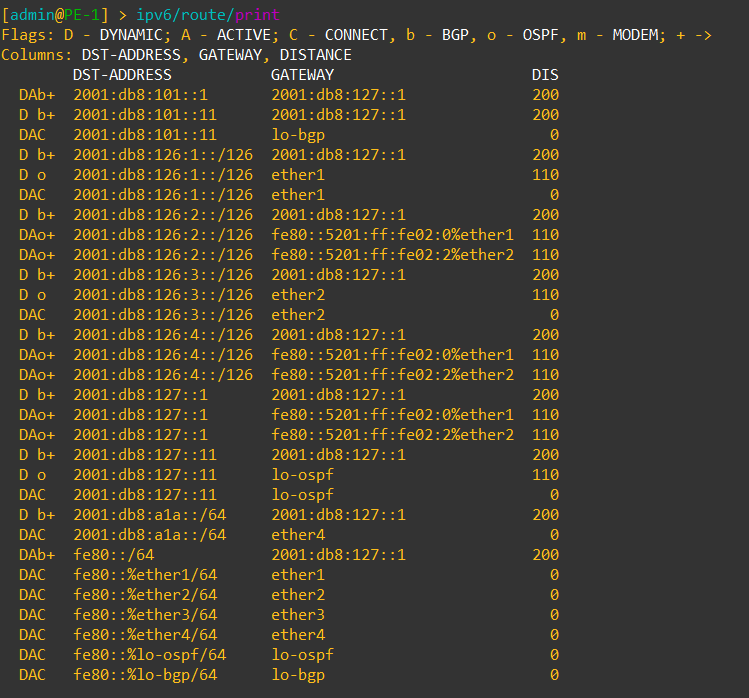
Task: Click the DAb+ flags on first route
Action: (x=37, y=95)
